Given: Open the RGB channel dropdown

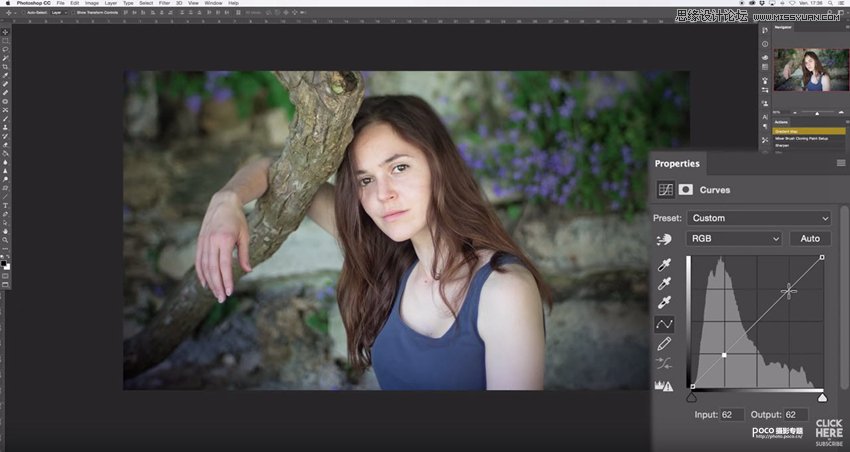Looking at the screenshot, I should click(x=733, y=239).
